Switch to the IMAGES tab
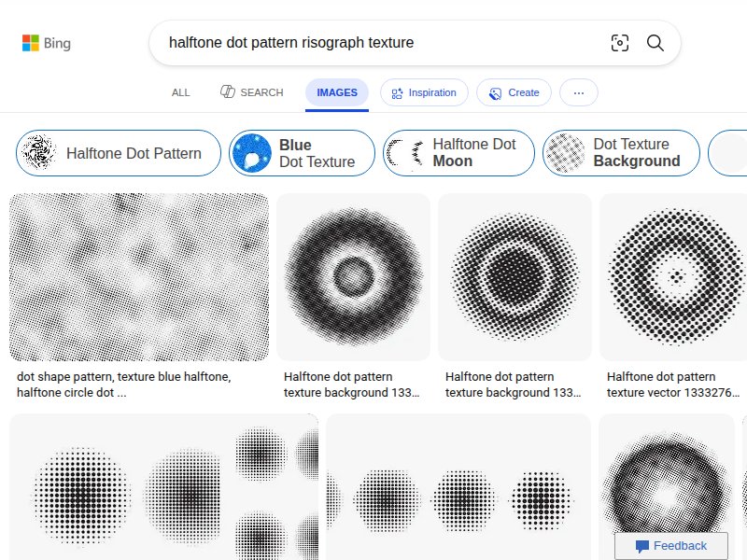Image resolution: width=747 pixels, height=560 pixels. 336,92
